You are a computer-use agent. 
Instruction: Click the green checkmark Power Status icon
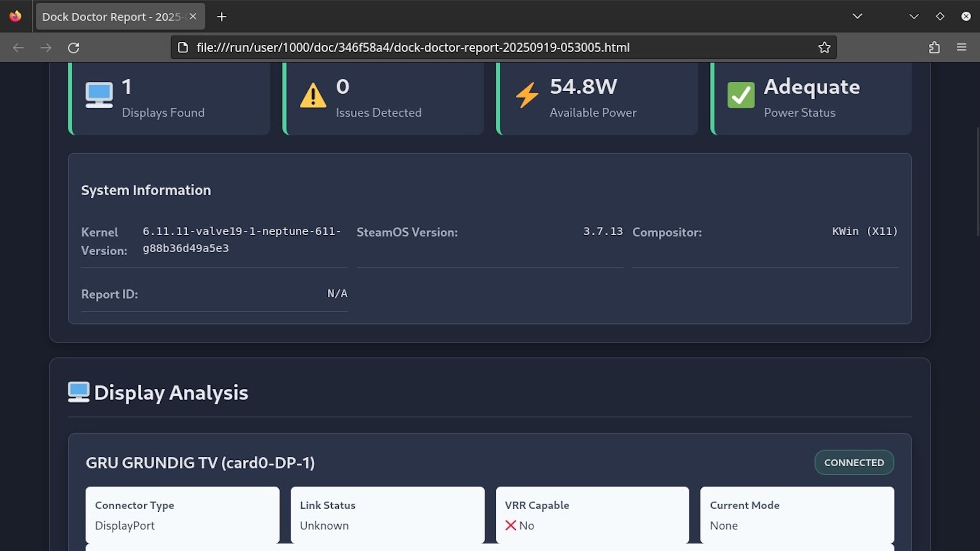741,95
